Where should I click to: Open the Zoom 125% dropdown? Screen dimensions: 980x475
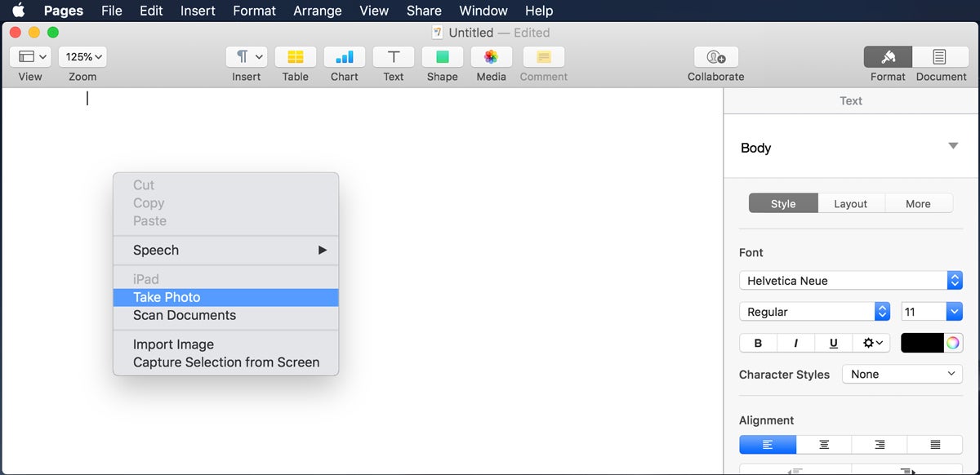[82, 56]
